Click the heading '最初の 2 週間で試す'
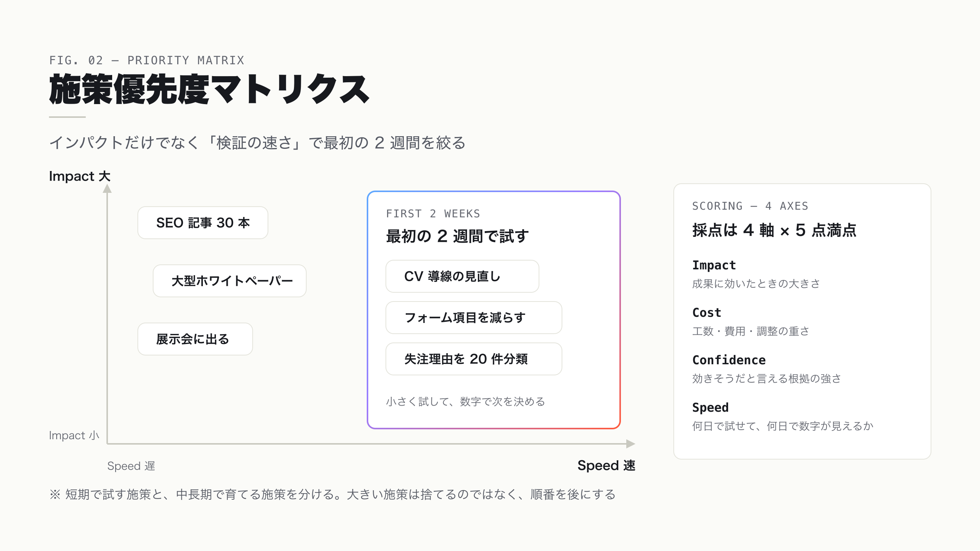 (x=457, y=236)
